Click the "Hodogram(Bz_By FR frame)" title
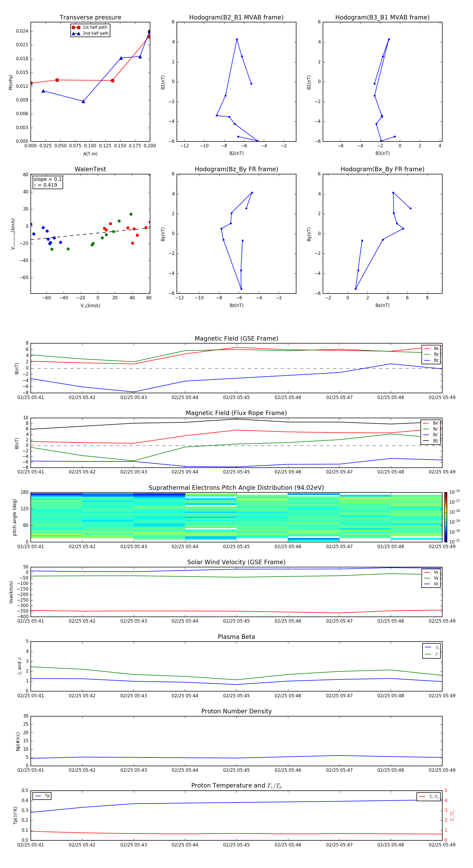This screenshot has width=473, height=868. 236,169
